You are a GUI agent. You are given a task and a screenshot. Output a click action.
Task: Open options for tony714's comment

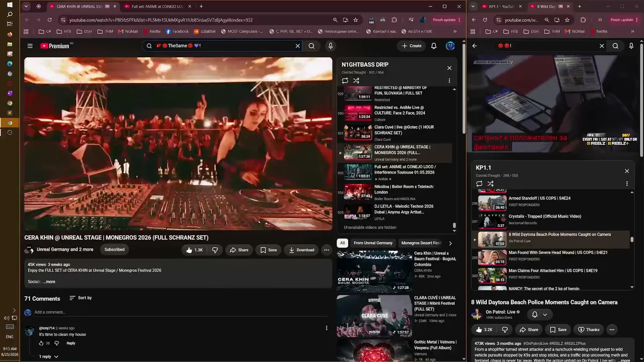tap(327, 328)
